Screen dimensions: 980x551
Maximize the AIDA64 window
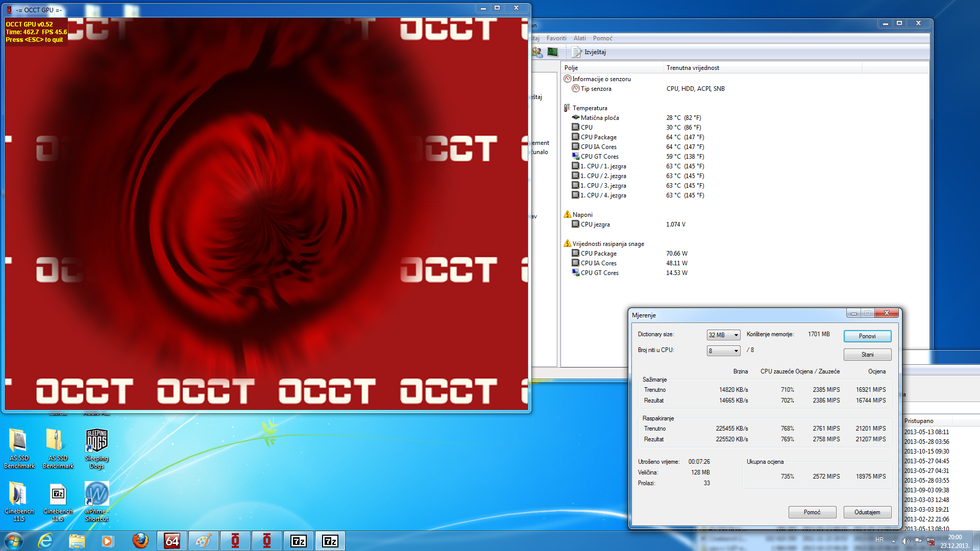click(899, 23)
